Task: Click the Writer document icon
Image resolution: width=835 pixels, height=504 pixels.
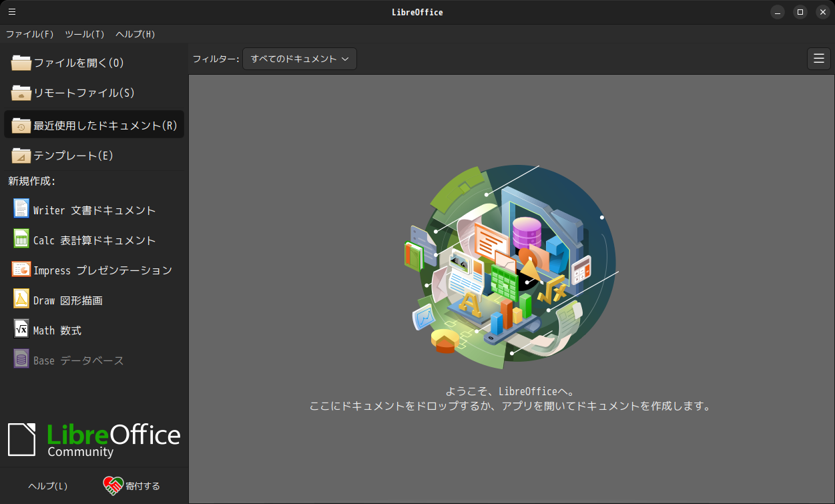Action: 21,209
